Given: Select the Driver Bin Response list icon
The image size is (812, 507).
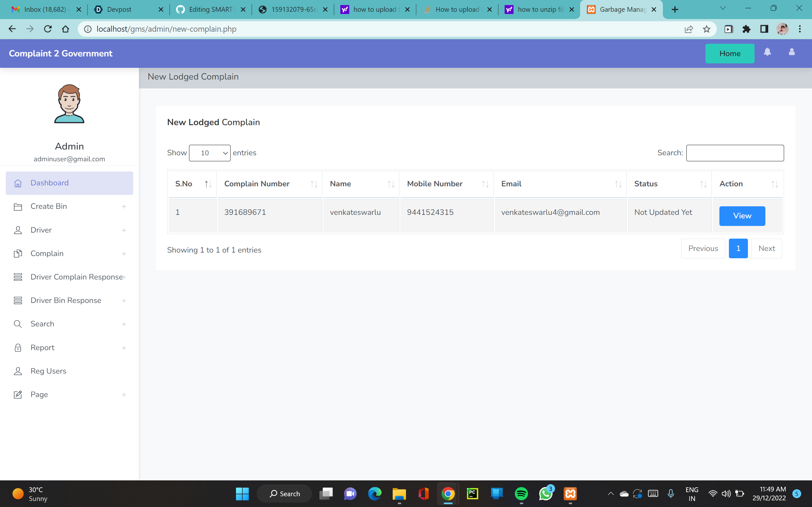Looking at the screenshot, I should pos(18,300).
